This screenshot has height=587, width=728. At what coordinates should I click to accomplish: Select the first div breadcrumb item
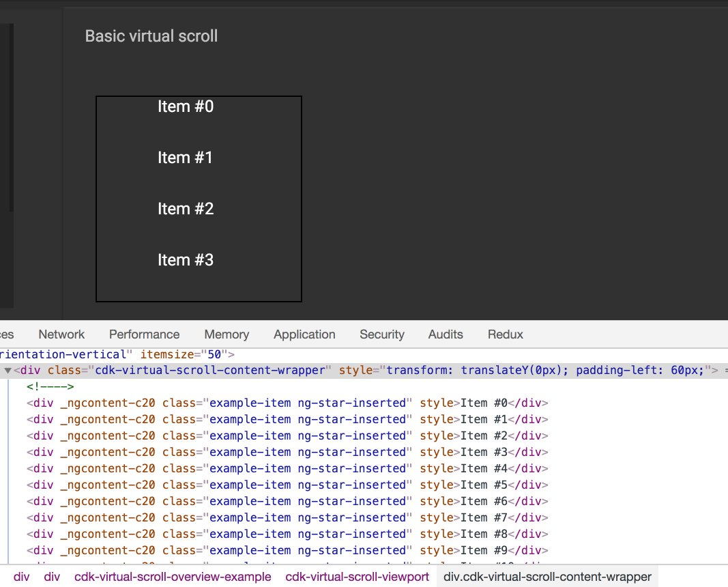coord(21,576)
